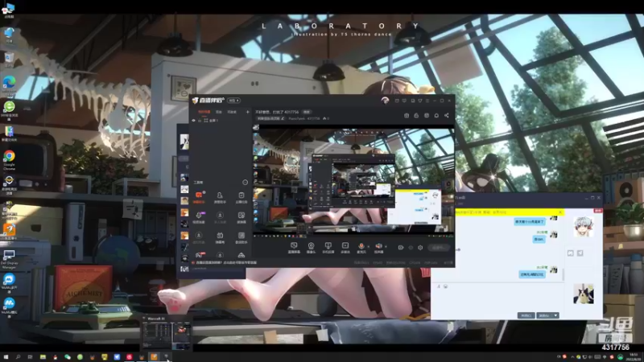Open the red highlighted tool in toolbox
This screenshot has height=362, width=644.
tap(199, 197)
